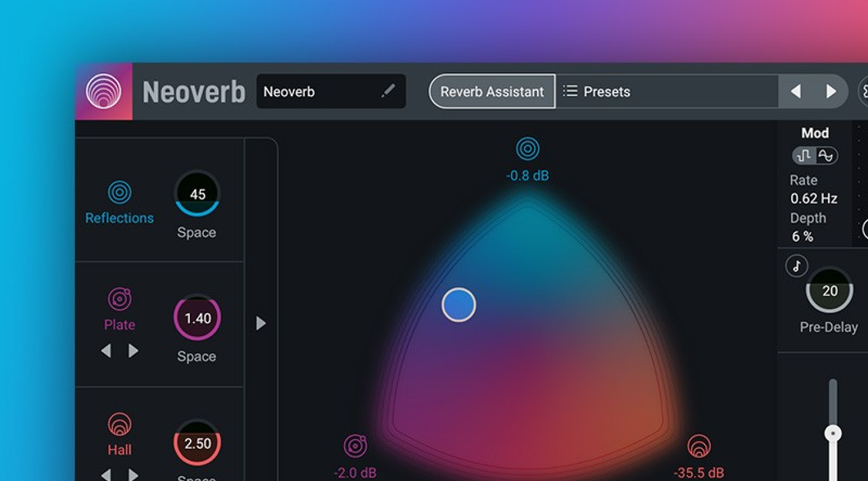Select the square wave Mod shape

(x=804, y=156)
